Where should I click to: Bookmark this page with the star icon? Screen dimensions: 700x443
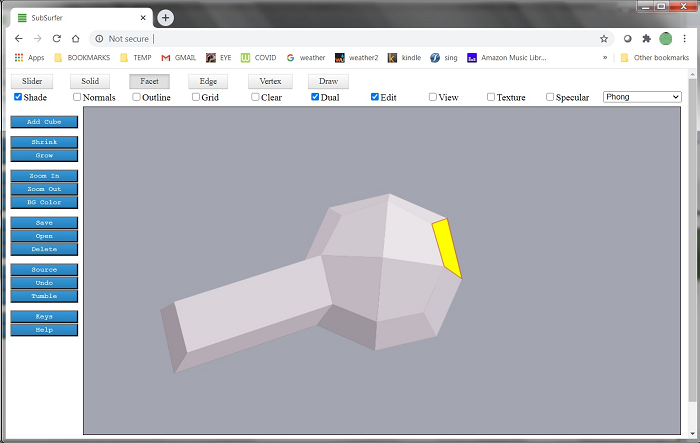coord(604,39)
